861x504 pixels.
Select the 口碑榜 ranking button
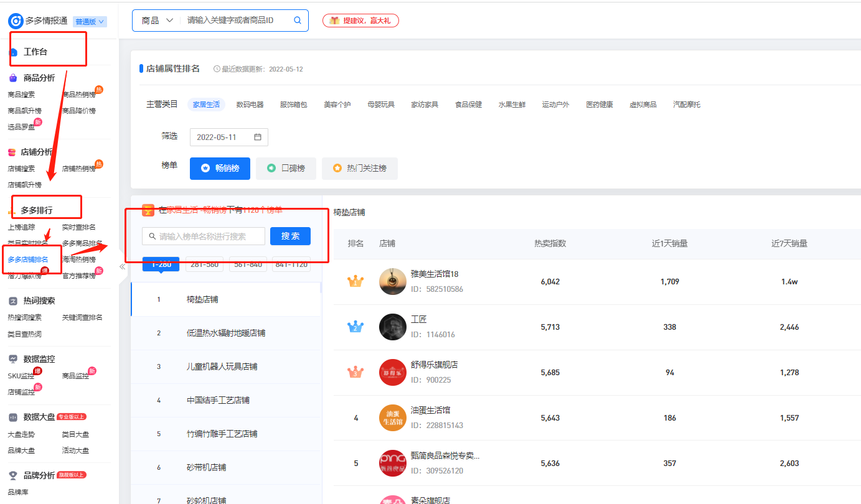[x=286, y=168]
